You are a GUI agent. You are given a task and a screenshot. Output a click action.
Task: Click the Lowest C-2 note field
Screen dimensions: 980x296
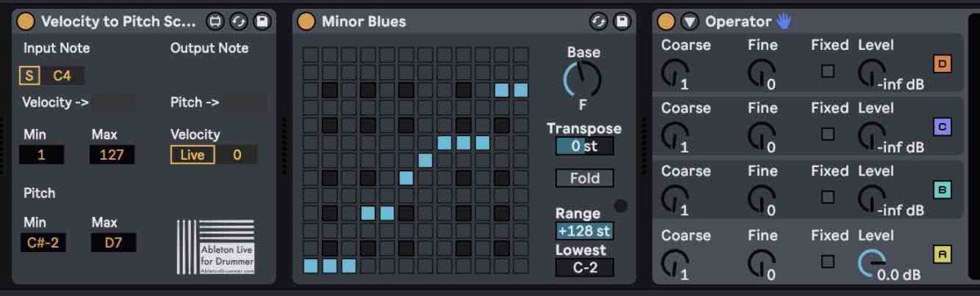pos(585,267)
